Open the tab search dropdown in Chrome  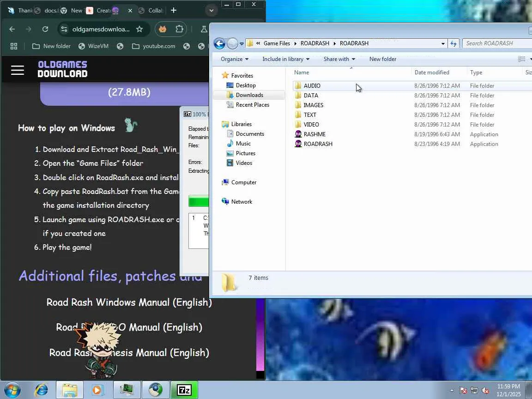point(212,11)
